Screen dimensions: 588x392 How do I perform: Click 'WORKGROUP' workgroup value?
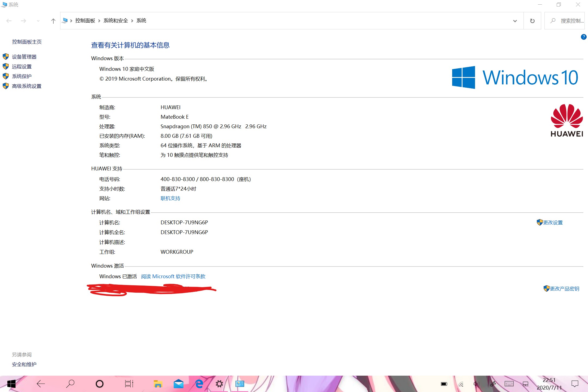177,252
